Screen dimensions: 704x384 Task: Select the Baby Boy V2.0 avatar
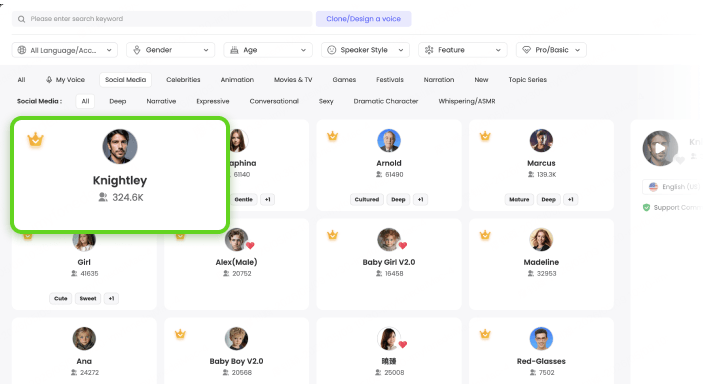tap(236, 339)
